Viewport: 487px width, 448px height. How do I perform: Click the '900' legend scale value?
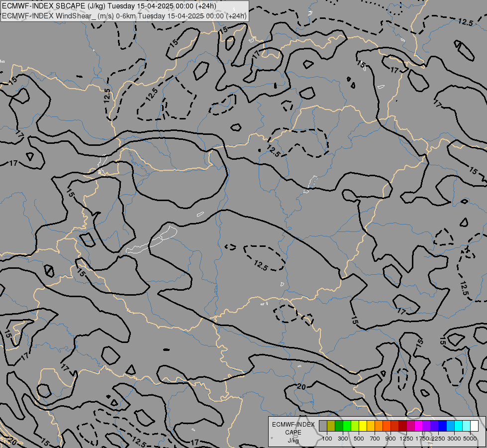[390, 439]
